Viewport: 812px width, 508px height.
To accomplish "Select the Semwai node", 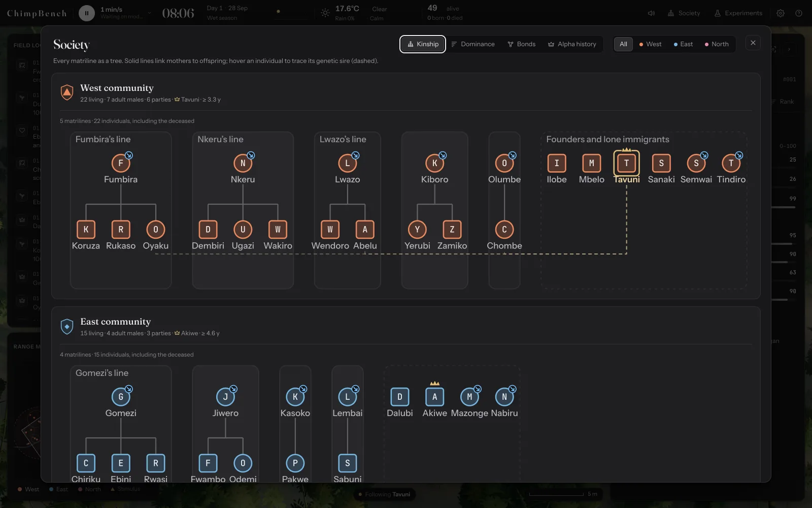I will [696, 163].
